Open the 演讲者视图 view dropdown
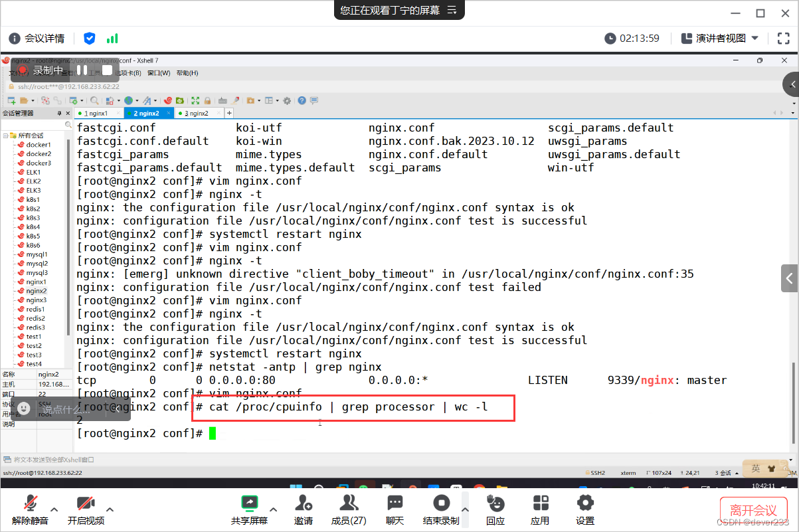 720,39
